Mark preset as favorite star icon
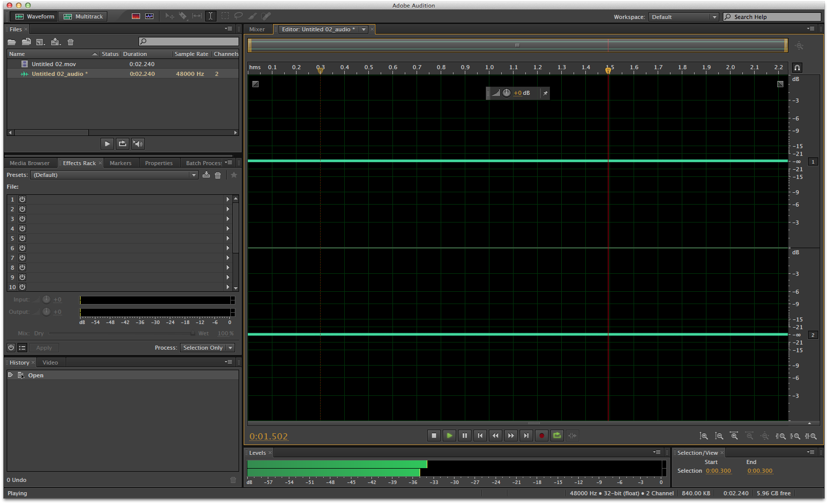Screen dimensions: 828x504 [x=234, y=175]
